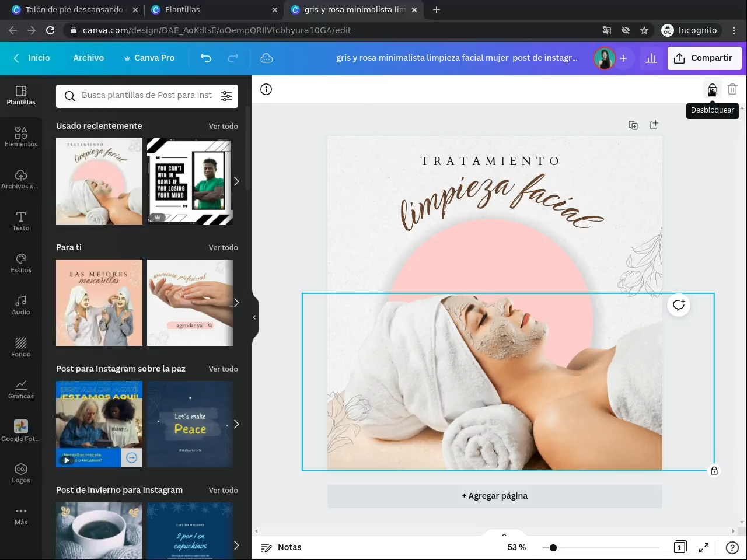Click the design title in the header

(457, 58)
